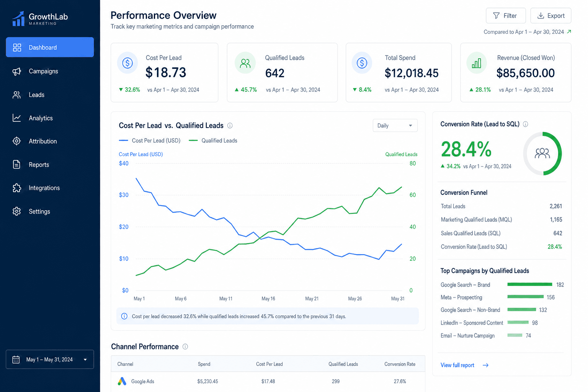The width and height of the screenshot is (588, 392).
Task: Toggle the Qualified Leads legend series
Action: (213, 140)
